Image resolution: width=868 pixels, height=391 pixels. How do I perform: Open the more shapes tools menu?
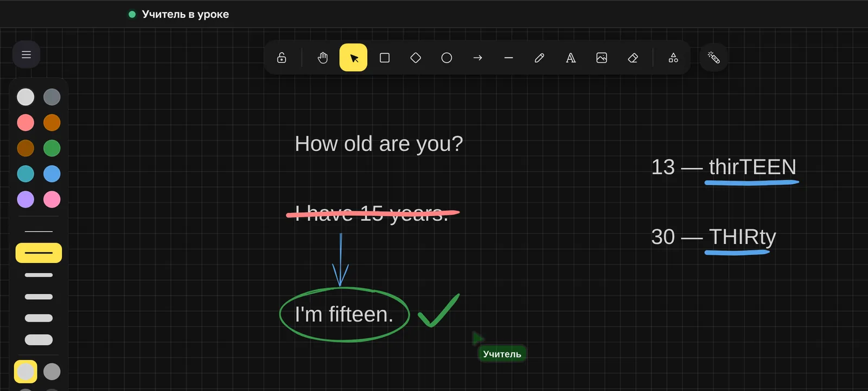[x=673, y=58]
